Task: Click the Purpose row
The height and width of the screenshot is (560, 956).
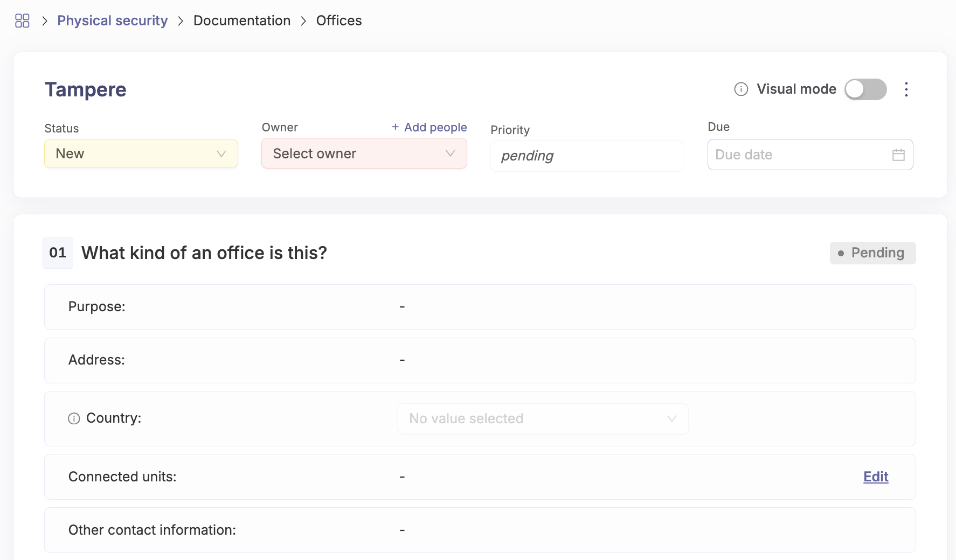Action: (x=480, y=307)
